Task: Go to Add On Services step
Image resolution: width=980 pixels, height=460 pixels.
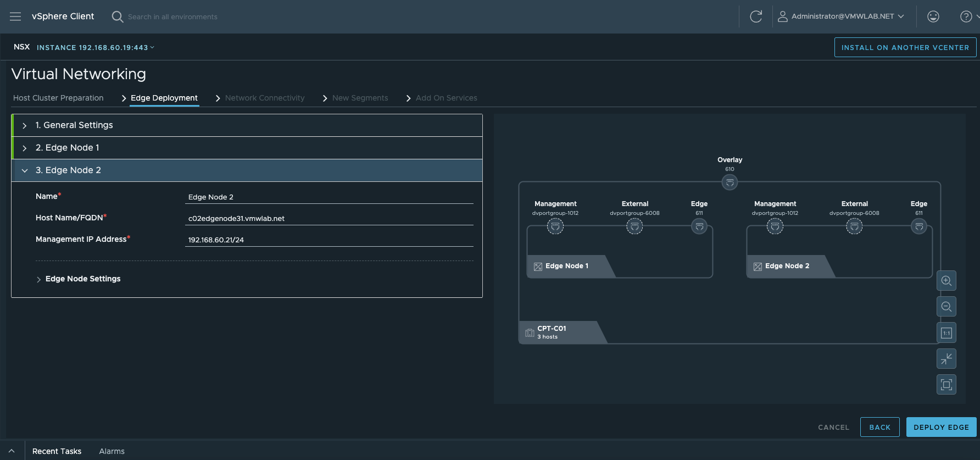Action: pyautogui.click(x=447, y=98)
